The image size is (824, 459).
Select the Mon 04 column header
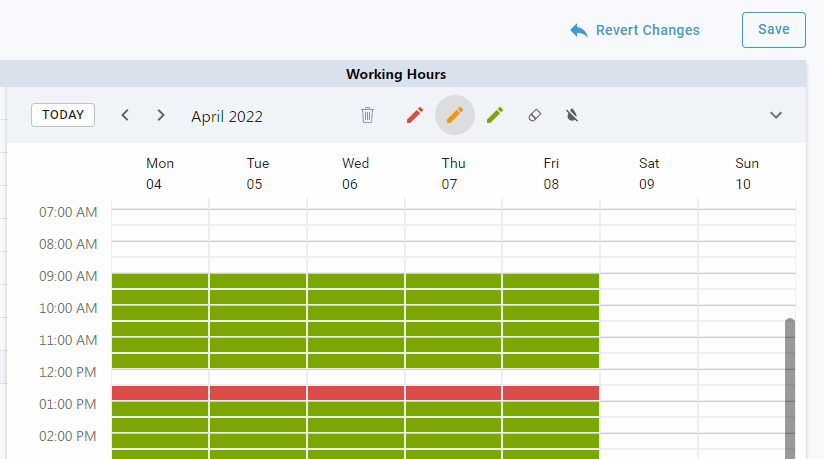tap(160, 174)
